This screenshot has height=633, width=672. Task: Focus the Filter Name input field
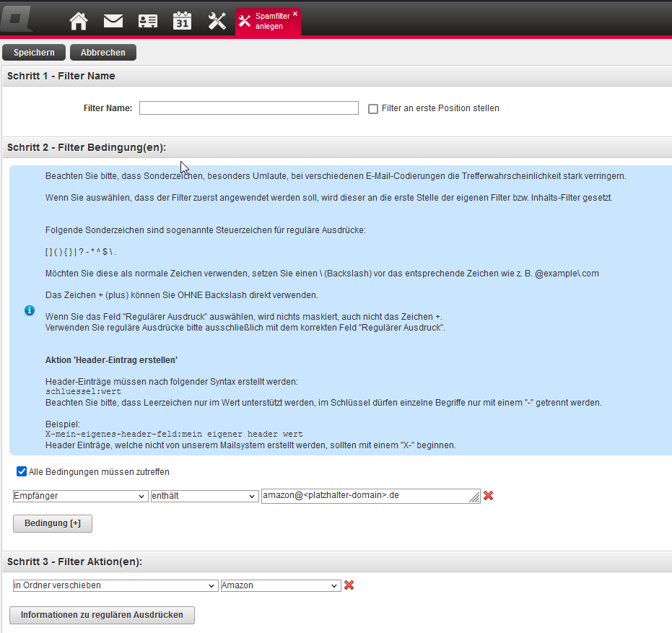[248, 108]
